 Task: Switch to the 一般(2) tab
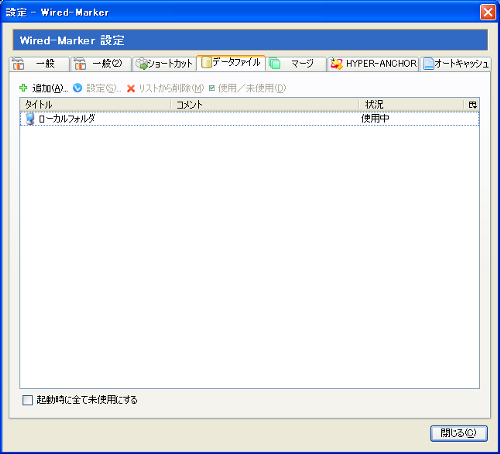click(101, 63)
